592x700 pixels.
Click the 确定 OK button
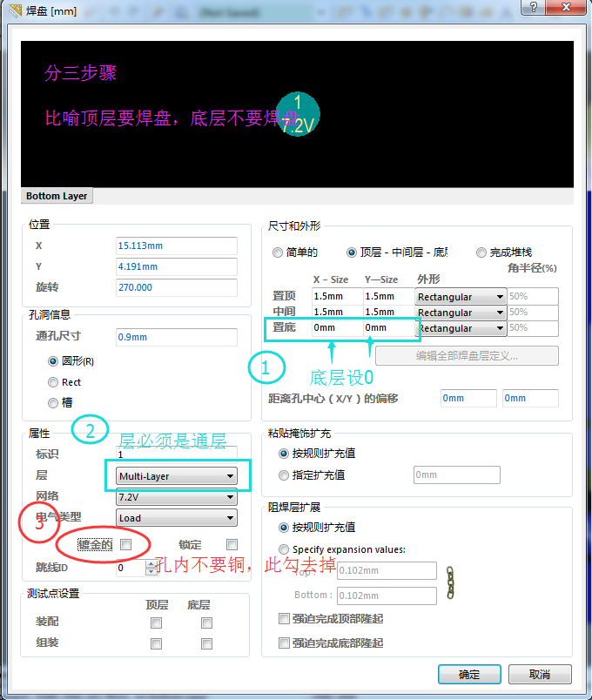point(469,674)
